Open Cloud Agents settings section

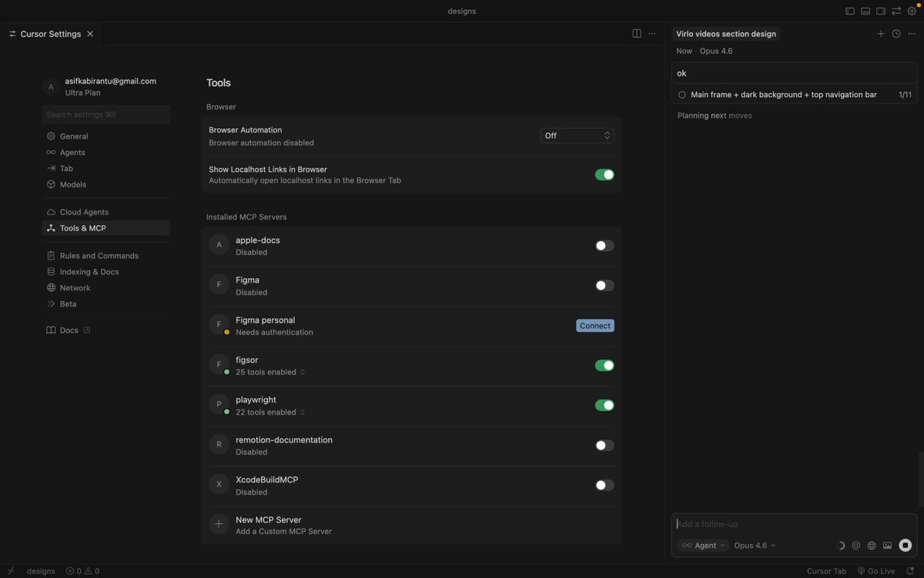click(x=106, y=212)
